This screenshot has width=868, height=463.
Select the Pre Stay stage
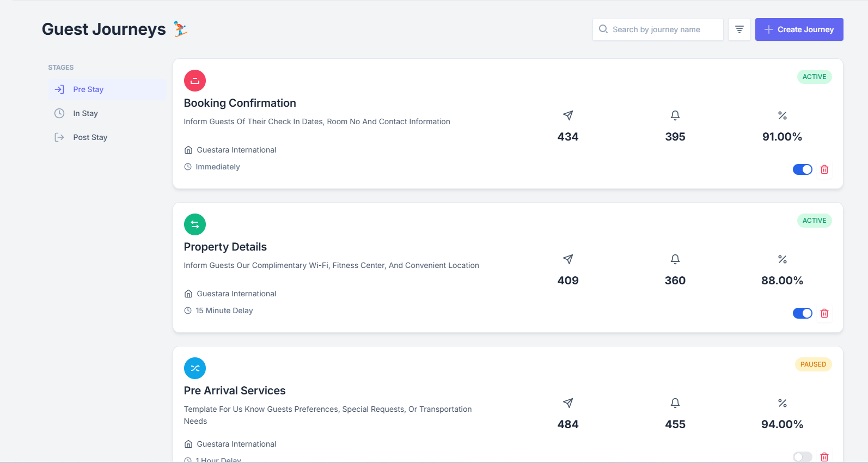click(88, 89)
